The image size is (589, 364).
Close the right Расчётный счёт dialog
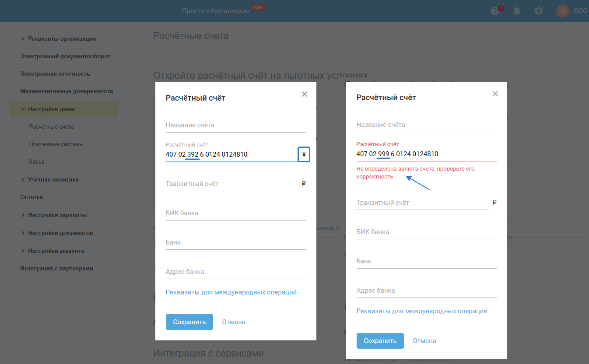[495, 94]
